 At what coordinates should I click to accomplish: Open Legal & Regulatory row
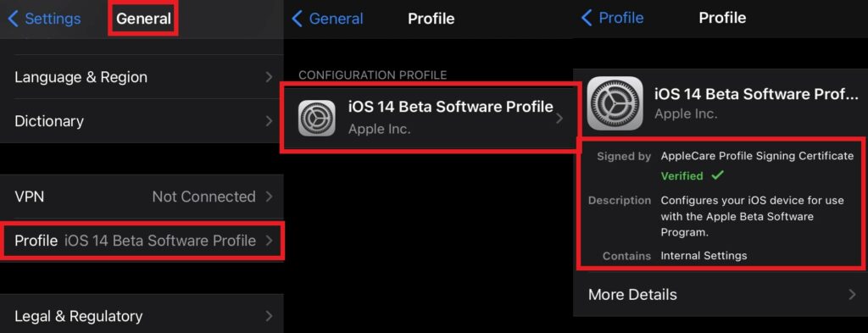coord(142,316)
